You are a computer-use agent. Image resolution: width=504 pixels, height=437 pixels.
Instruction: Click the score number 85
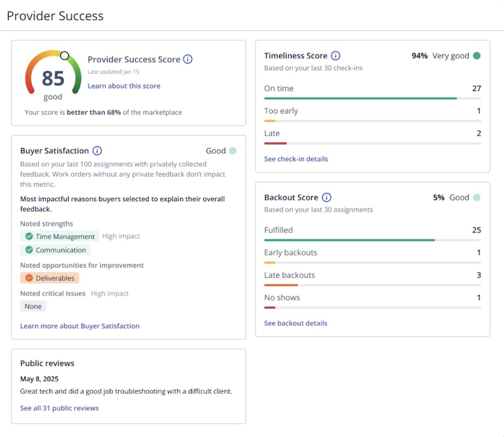53,79
